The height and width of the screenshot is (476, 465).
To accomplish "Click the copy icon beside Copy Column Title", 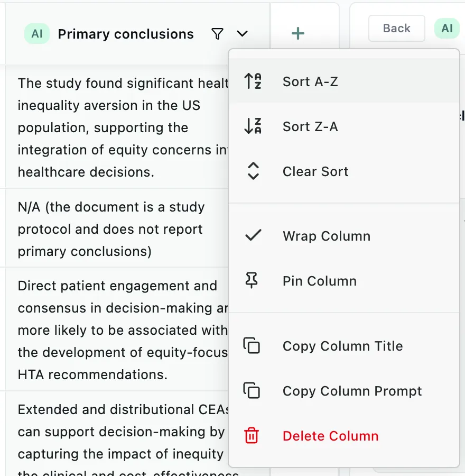I will [x=252, y=345].
